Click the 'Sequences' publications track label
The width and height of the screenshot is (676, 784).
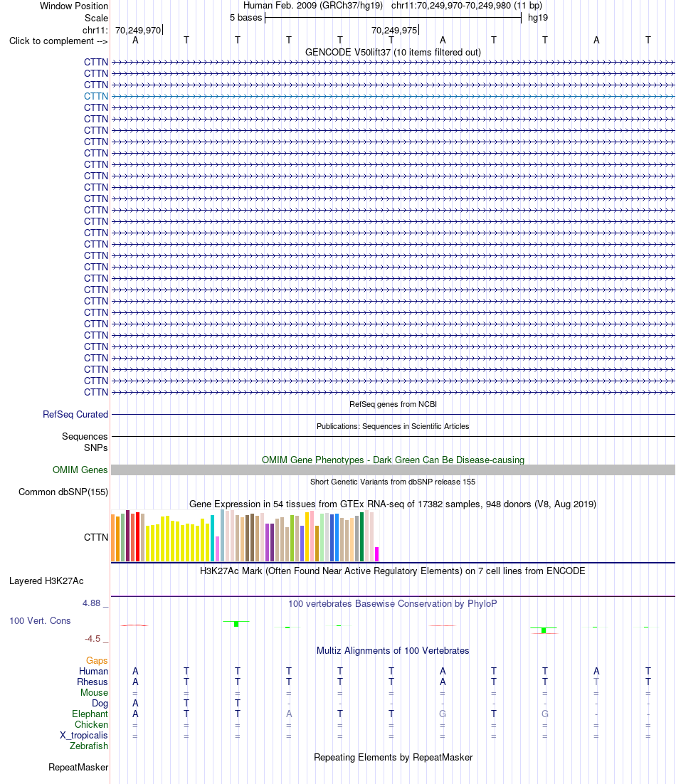[85, 437]
